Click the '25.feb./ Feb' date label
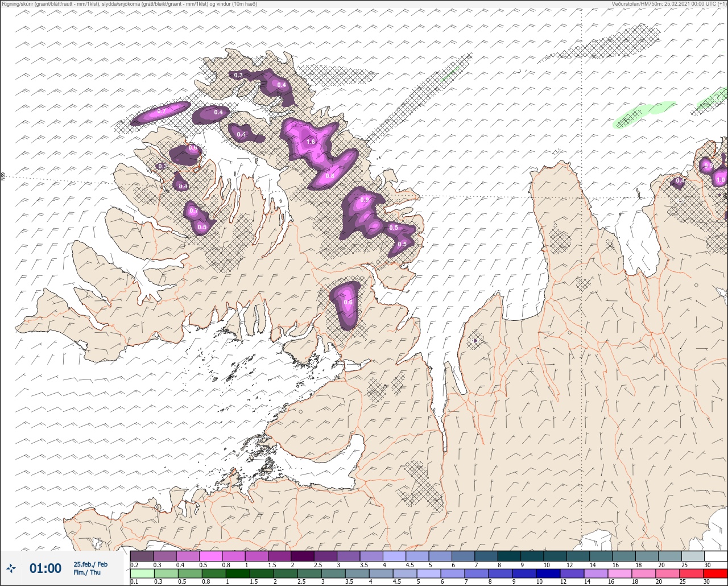 pyautogui.click(x=90, y=564)
